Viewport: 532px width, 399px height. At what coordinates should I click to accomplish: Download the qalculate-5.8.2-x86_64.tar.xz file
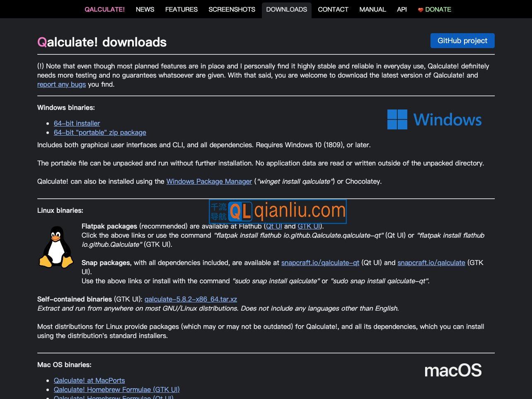(191, 299)
